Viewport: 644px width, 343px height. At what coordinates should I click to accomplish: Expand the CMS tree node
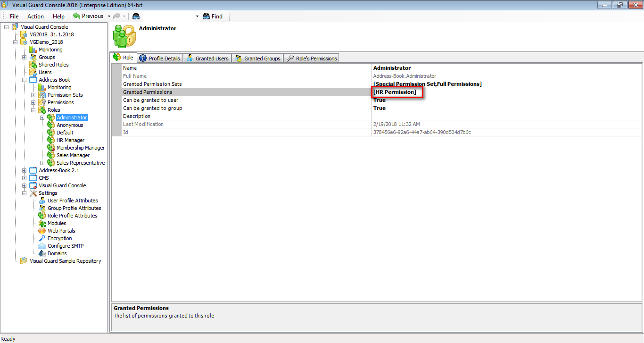24,177
